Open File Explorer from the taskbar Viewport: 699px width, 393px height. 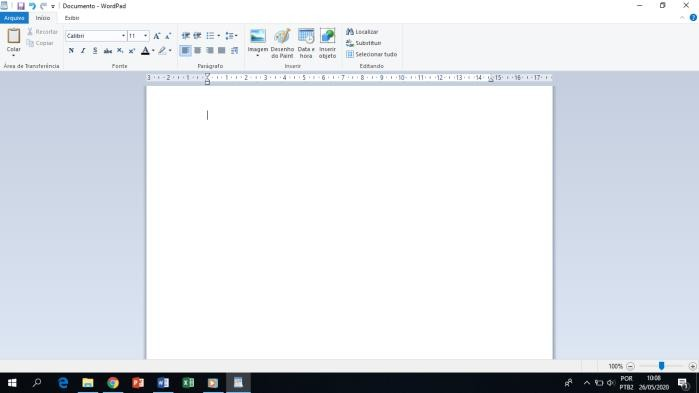point(88,383)
